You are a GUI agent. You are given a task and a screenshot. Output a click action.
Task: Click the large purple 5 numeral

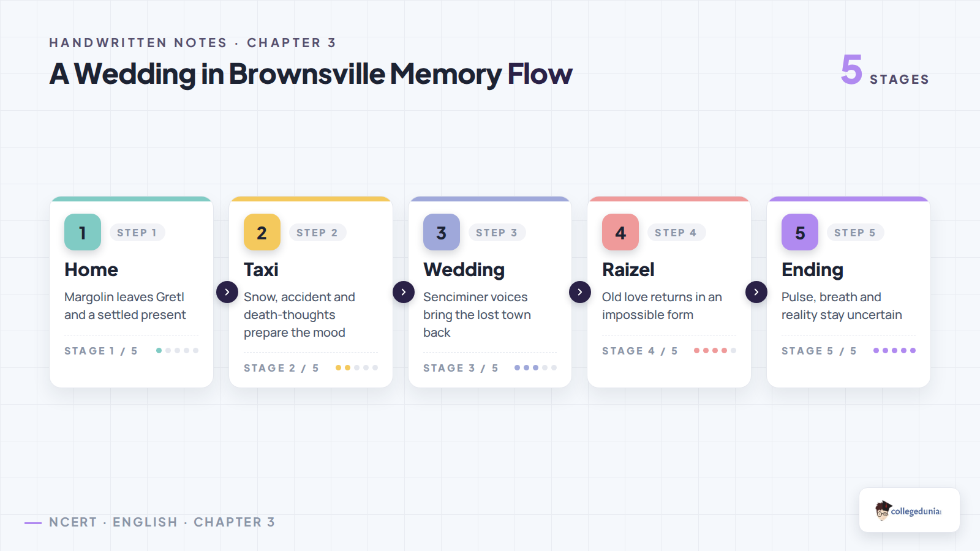[851, 69]
